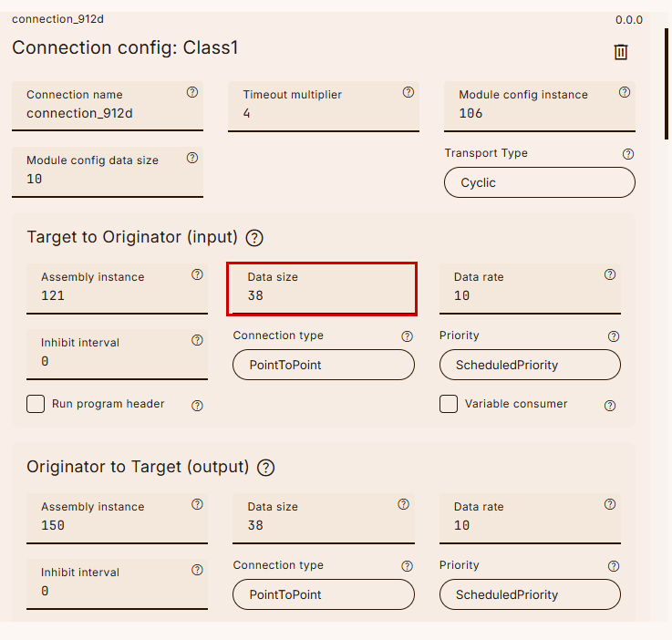Image resolution: width=672 pixels, height=640 pixels.
Task: Show help icon for Transport Type
Action: pyautogui.click(x=628, y=154)
